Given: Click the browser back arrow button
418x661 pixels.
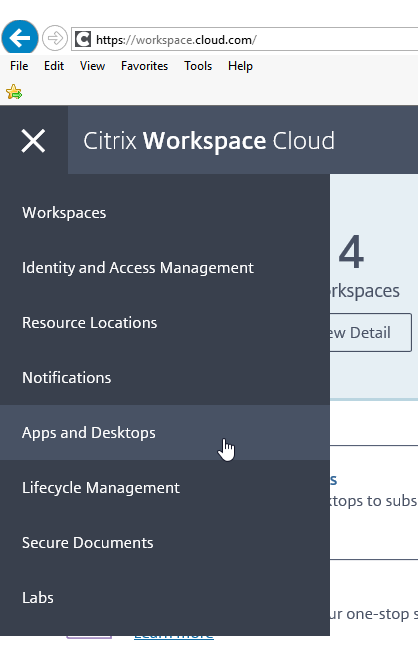Looking at the screenshot, I should click(x=20, y=38).
